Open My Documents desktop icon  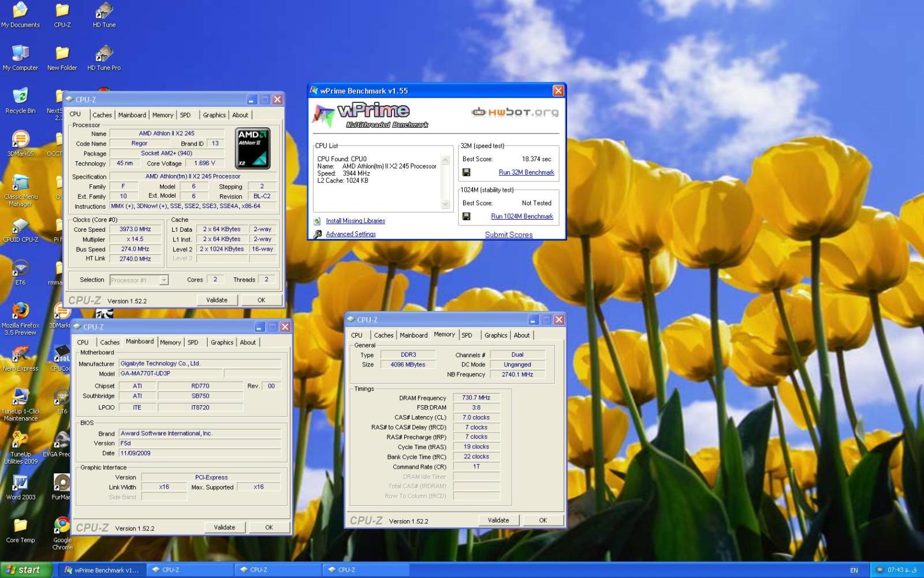(x=20, y=14)
